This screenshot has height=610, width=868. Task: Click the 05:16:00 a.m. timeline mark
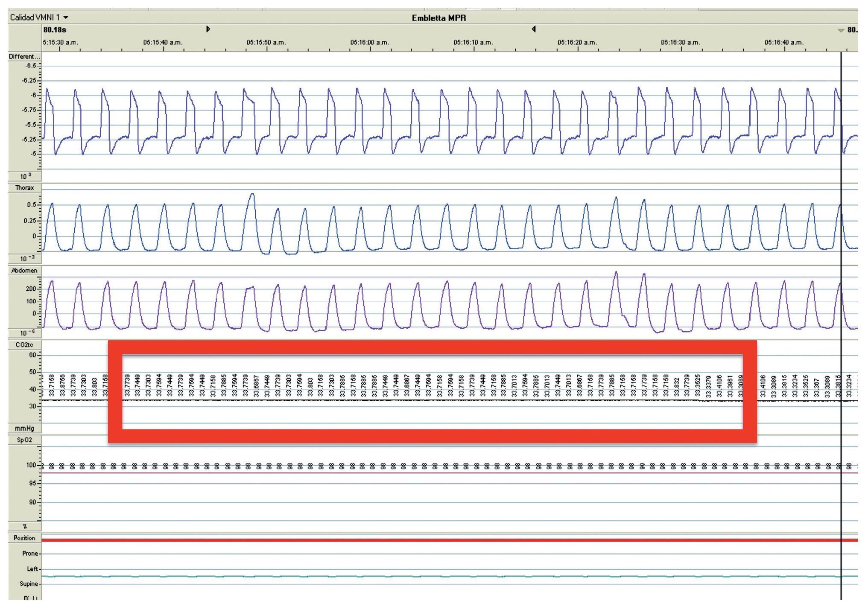point(370,43)
